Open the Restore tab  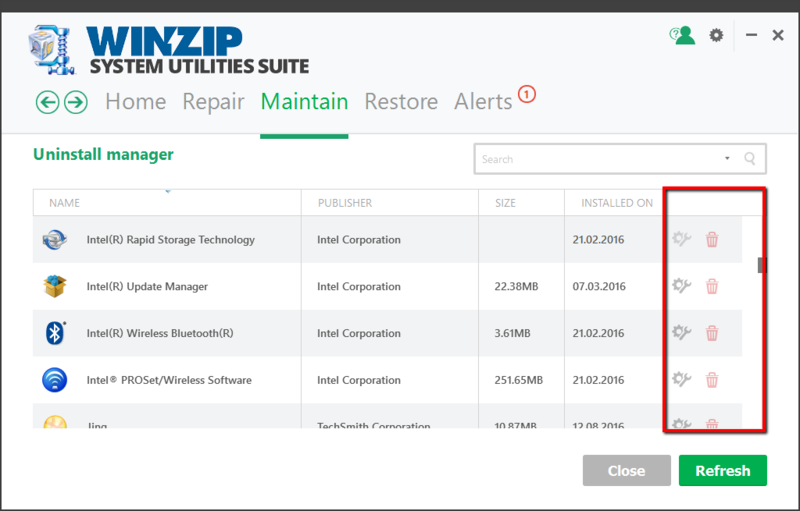tap(401, 101)
